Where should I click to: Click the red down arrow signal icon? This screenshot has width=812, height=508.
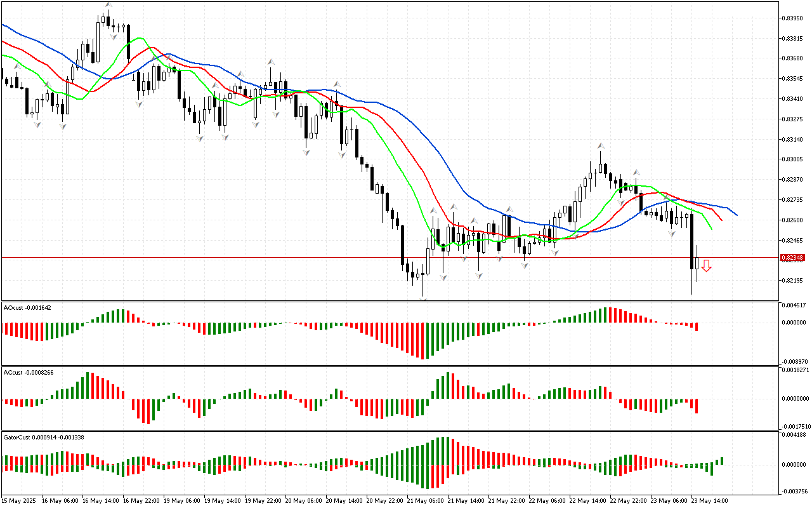706,266
